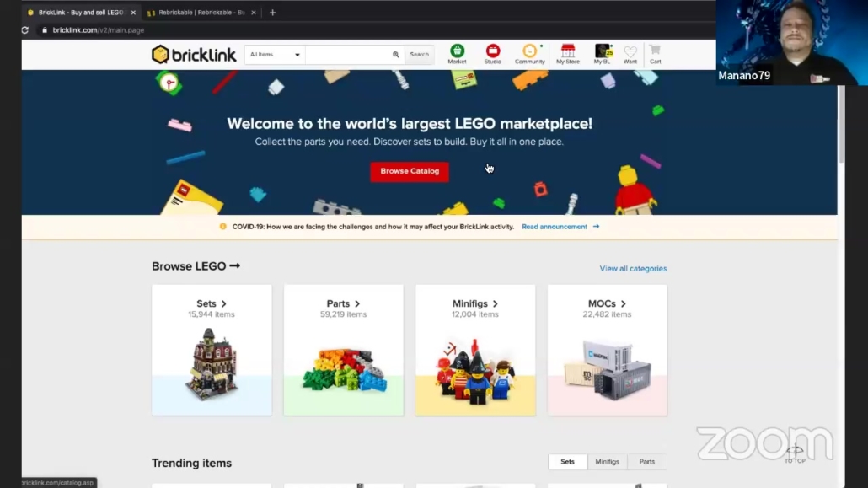
Task: Open the Minifigs figures thumbnail
Action: pos(475,371)
